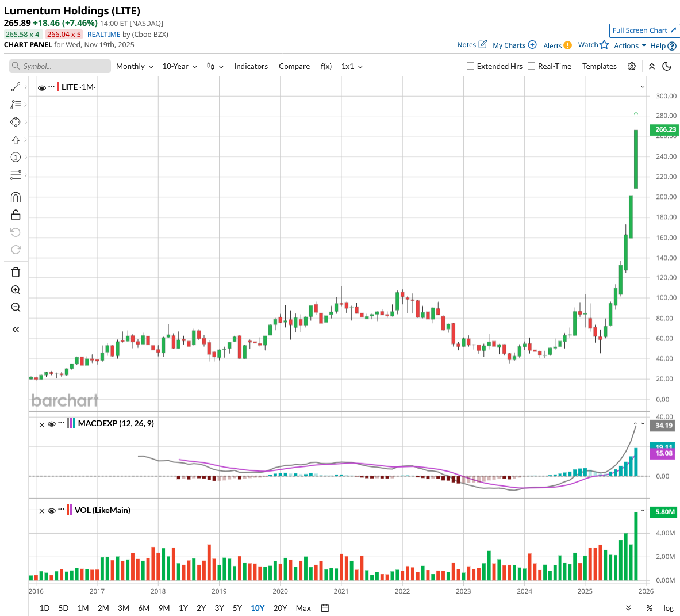
Task: Select the 5Y range tab
Action: tap(237, 608)
